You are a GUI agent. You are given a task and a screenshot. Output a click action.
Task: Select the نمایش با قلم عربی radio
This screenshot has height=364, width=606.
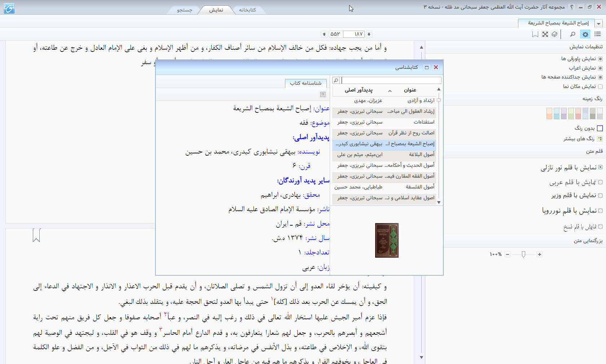(600, 182)
